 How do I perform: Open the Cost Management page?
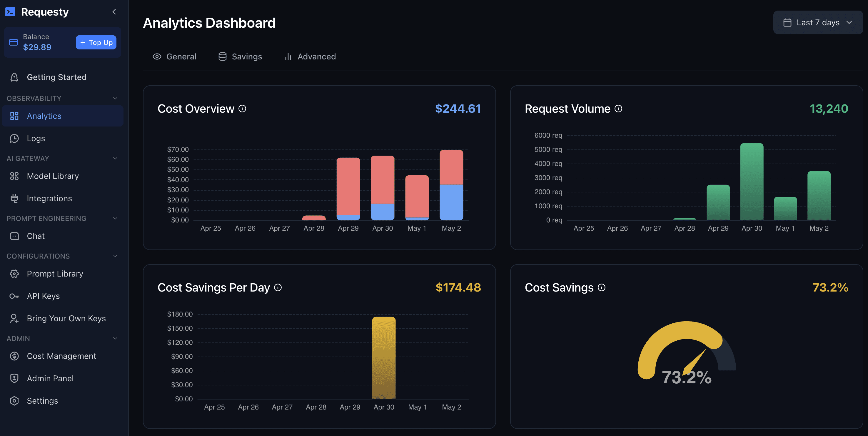61,356
